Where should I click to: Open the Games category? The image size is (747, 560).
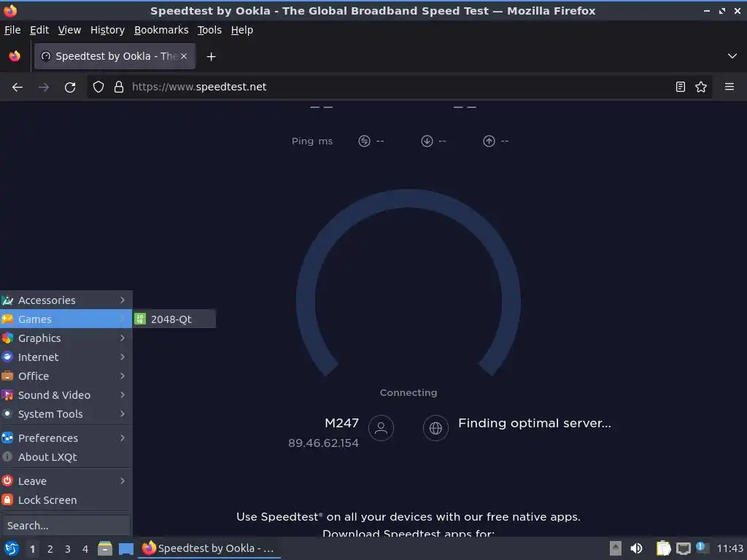coord(66,319)
